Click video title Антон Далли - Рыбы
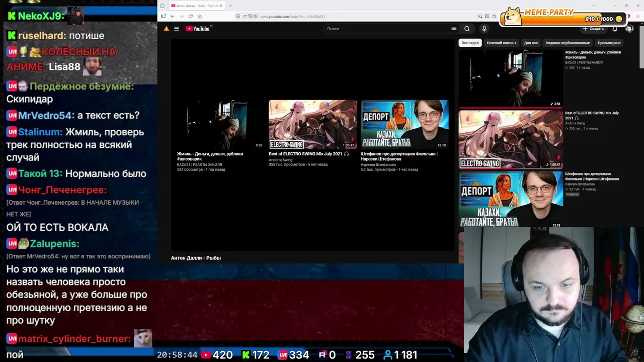The image size is (644, 362). pos(196,258)
